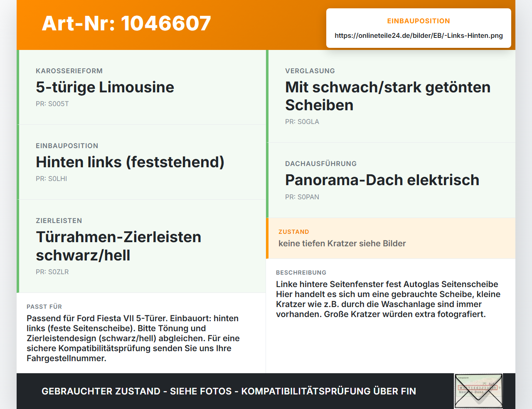Select Türrahmen-Zierleisten schwarz/hell card
This screenshot has height=409, width=532.
[141, 246]
